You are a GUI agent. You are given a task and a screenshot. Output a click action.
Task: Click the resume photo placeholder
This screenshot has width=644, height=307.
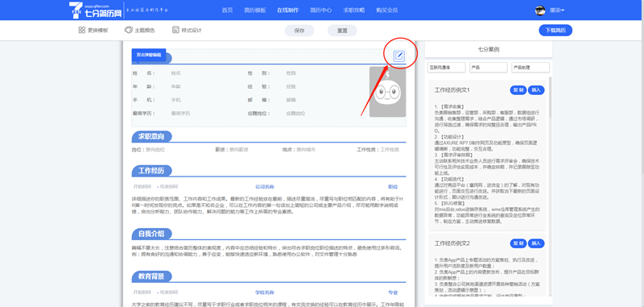pyautogui.click(x=387, y=92)
